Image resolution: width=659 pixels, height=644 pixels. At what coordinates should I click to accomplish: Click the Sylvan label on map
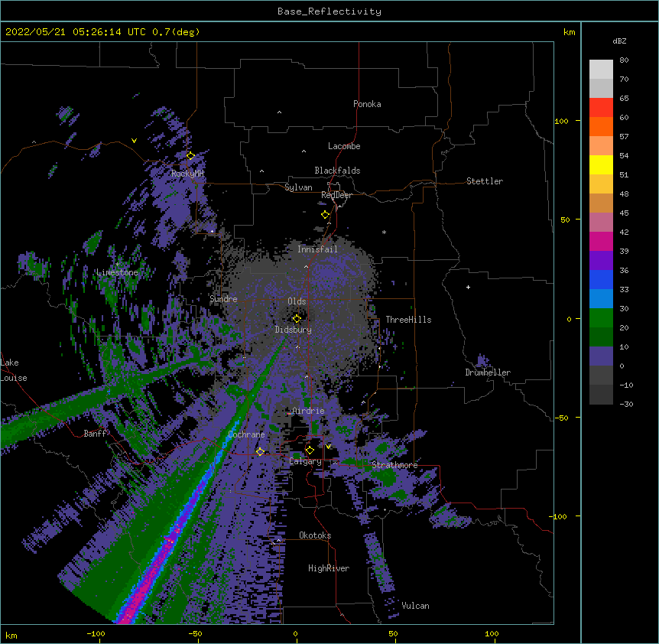(x=298, y=187)
